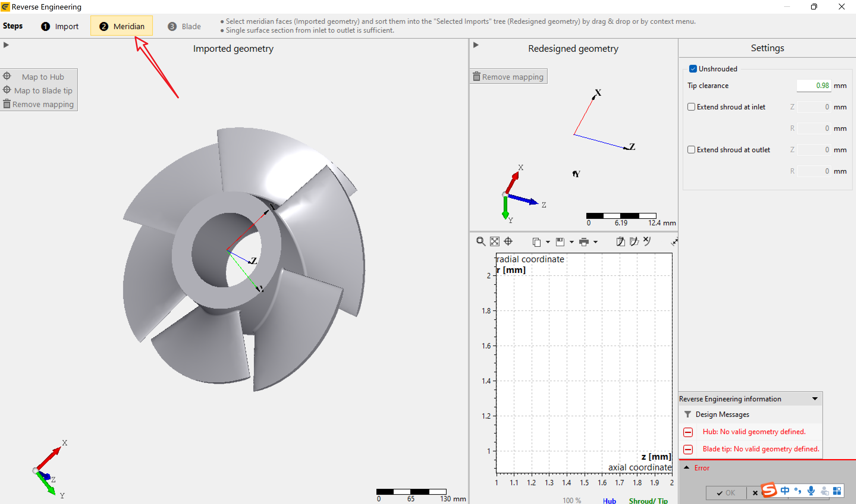Click the Cancel X button

[755, 493]
